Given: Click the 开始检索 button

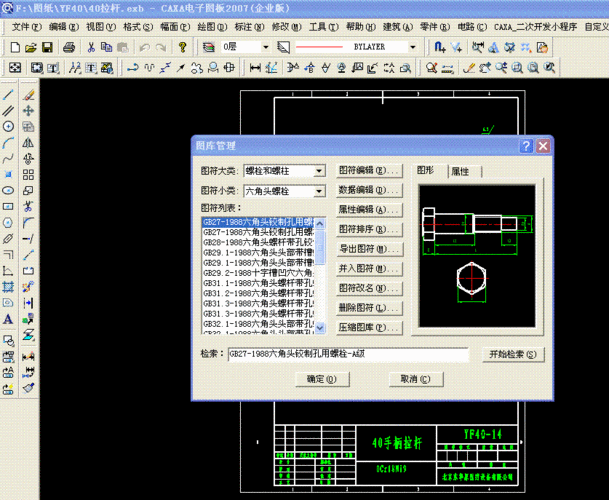Looking at the screenshot, I should [x=514, y=354].
